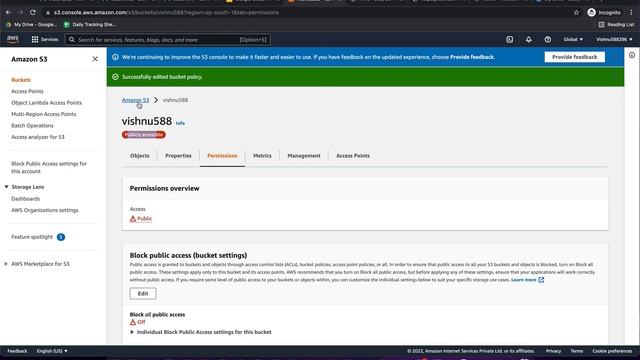Close the Amazon S3 side navigation
The height and width of the screenshot is (360, 640).
click(95, 59)
